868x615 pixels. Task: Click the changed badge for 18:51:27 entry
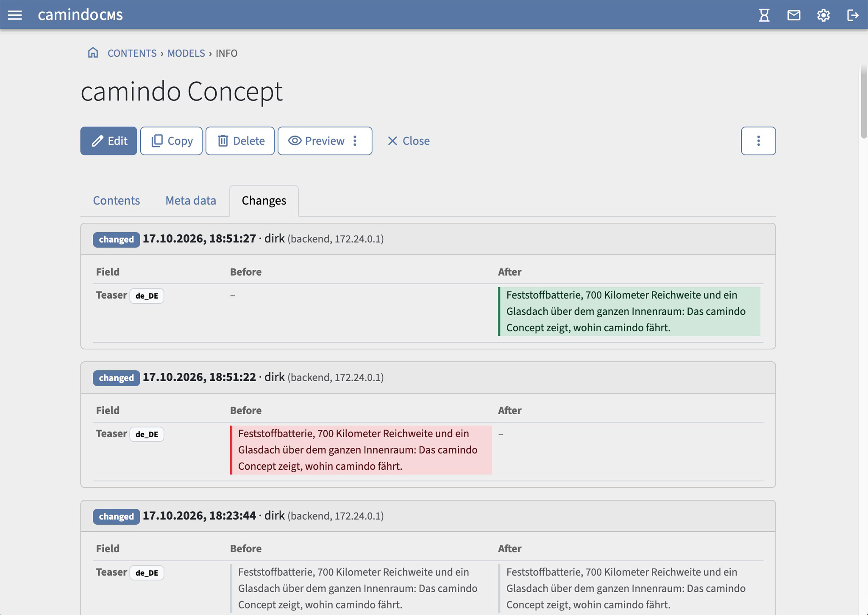pyautogui.click(x=117, y=239)
